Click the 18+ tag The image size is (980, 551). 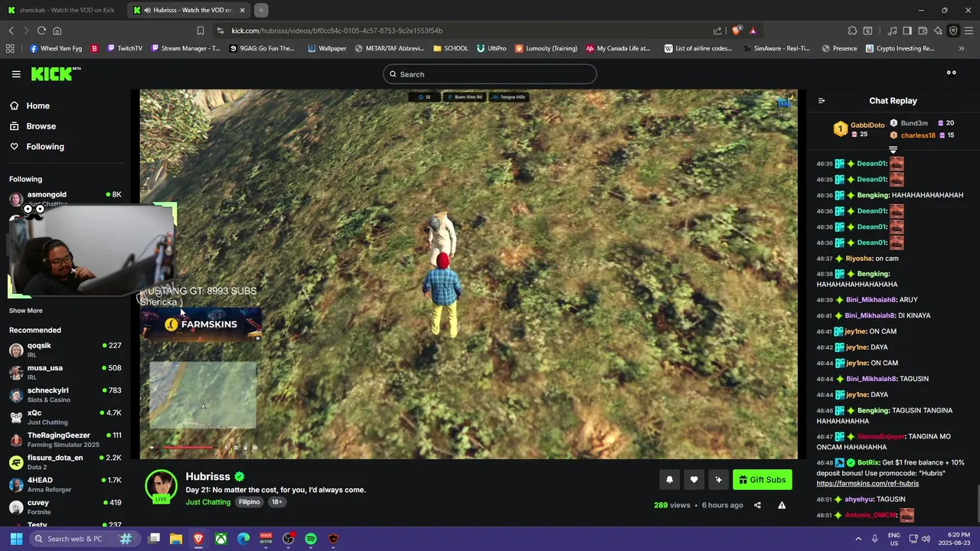(276, 502)
